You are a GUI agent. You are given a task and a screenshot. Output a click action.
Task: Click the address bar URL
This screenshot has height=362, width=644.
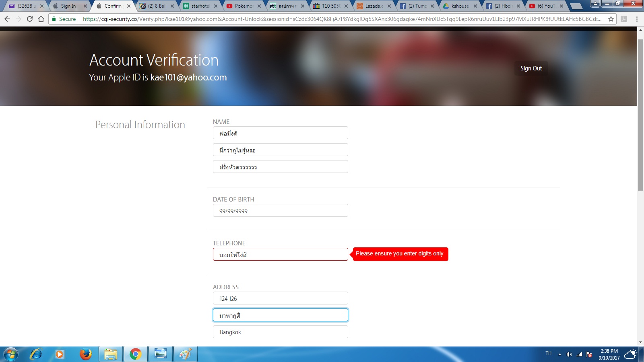(x=342, y=19)
